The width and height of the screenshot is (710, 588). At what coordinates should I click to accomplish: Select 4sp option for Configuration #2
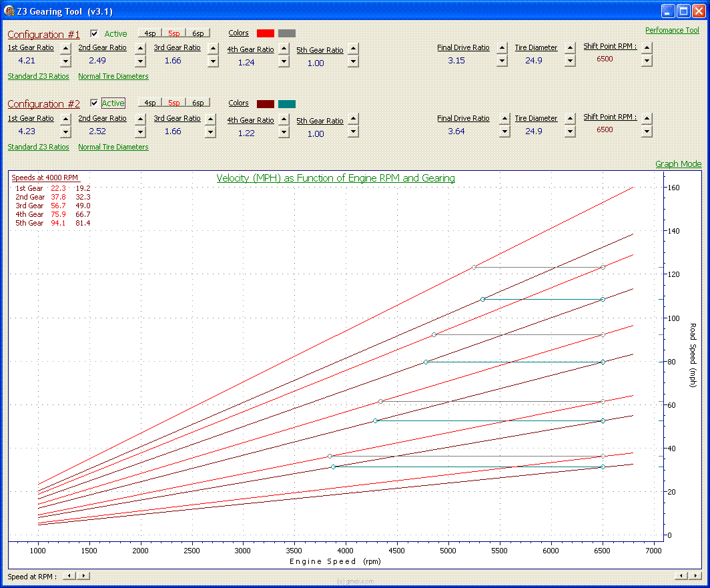coord(150,103)
